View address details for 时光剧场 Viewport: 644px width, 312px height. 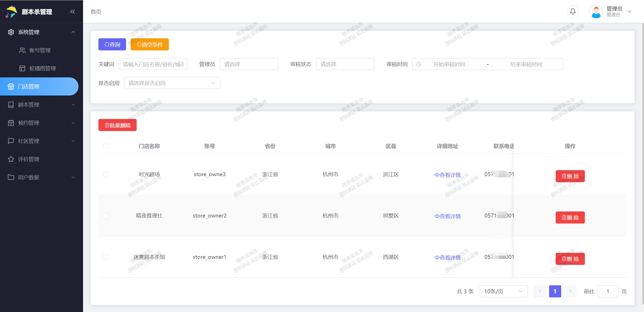(x=447, y=175)
